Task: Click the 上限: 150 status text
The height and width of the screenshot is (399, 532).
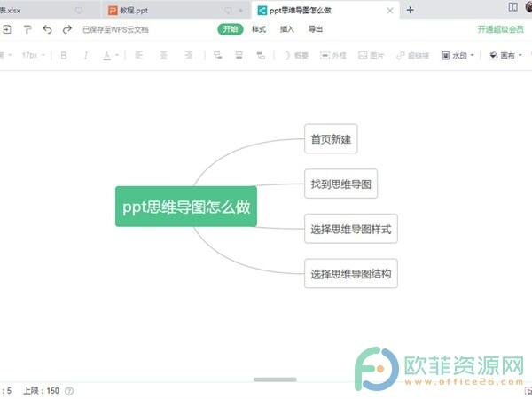Action: tap(41, 391)
